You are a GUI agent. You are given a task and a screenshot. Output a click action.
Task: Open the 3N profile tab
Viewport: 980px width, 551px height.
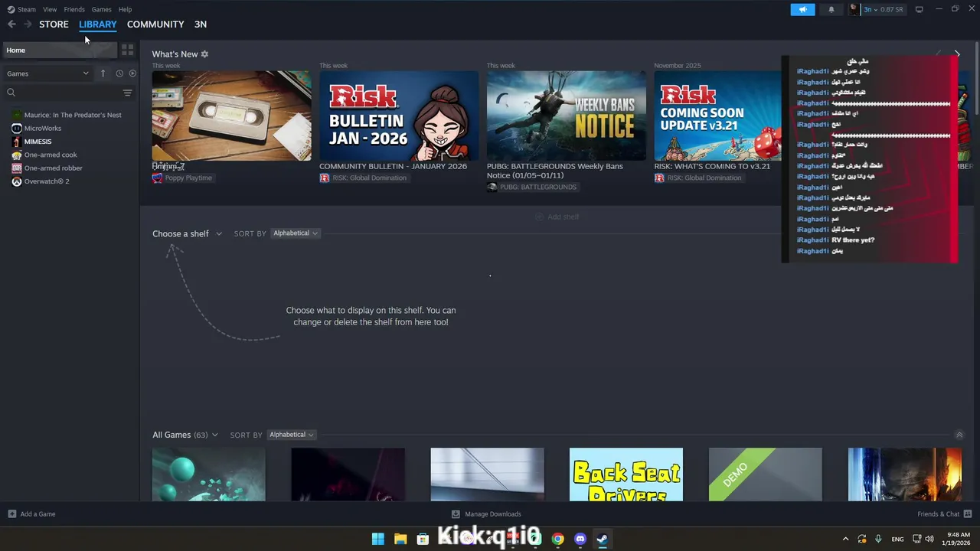(x=201, y=24)
